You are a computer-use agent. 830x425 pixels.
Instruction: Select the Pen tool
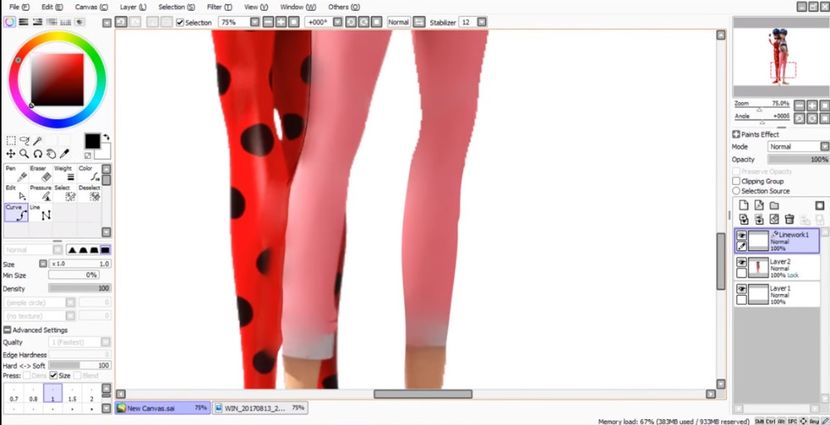click(x=16, y=174)
